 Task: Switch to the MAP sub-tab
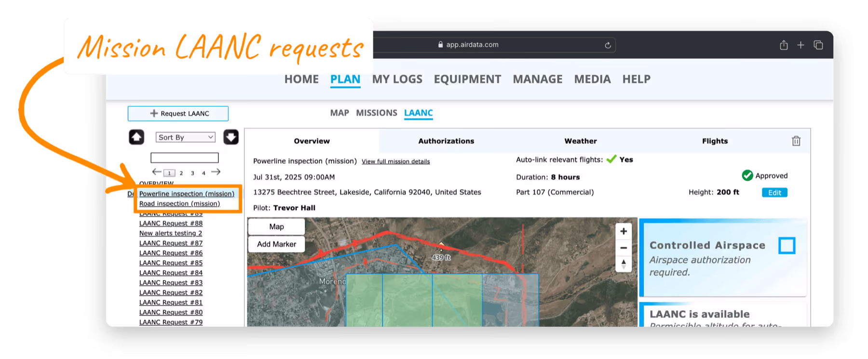(x=339, y=113)
